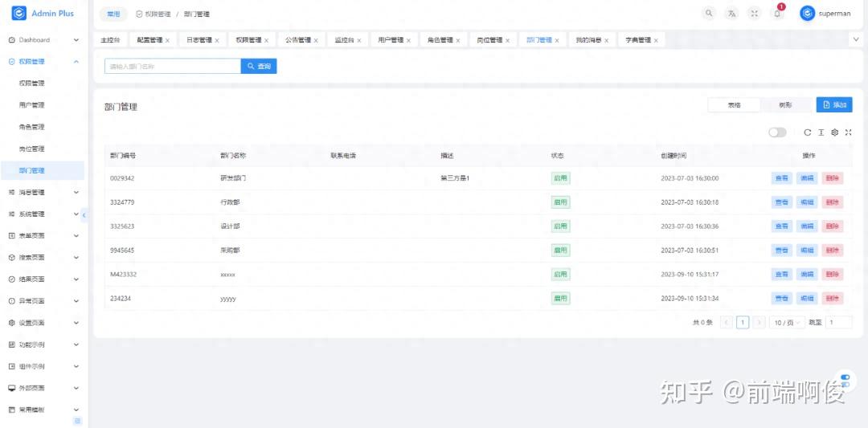Expand the 搜索页面 sidebar menu

[x=42, y=258]
